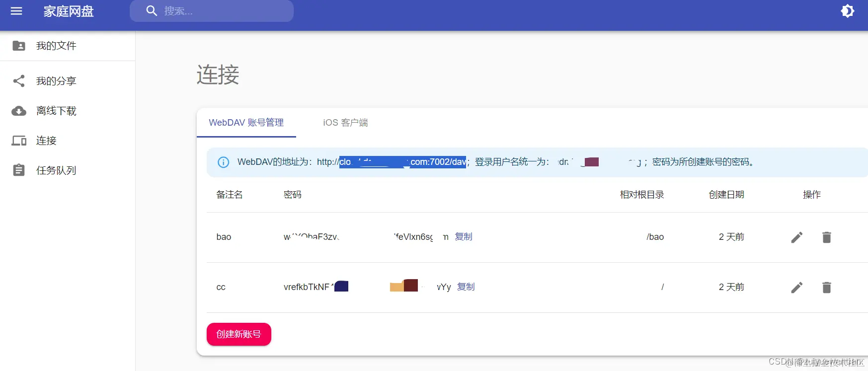Switch to WebDAV 账号管理 tab

pyautogui.click(x=246, y=123)
